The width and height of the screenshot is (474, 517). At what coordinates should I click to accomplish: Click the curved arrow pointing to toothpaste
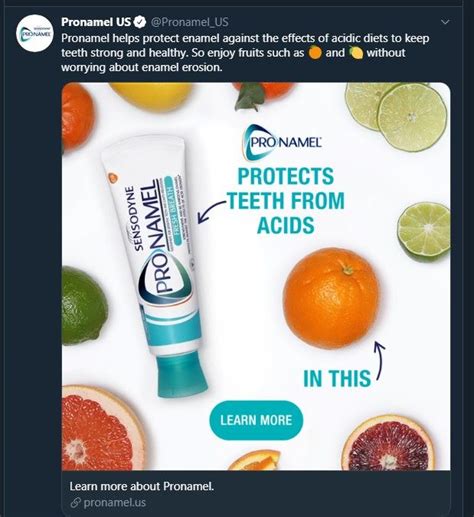[212, 211]
